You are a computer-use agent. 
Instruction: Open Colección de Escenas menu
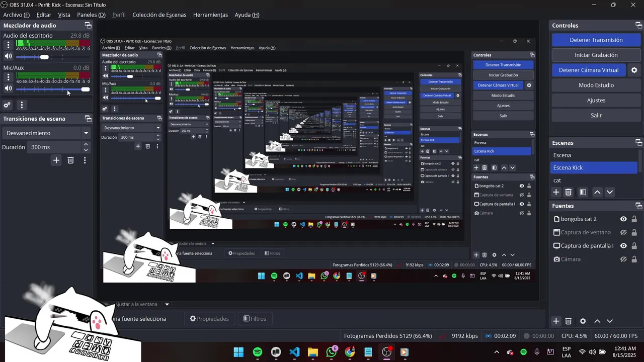[x=159, y=15]
